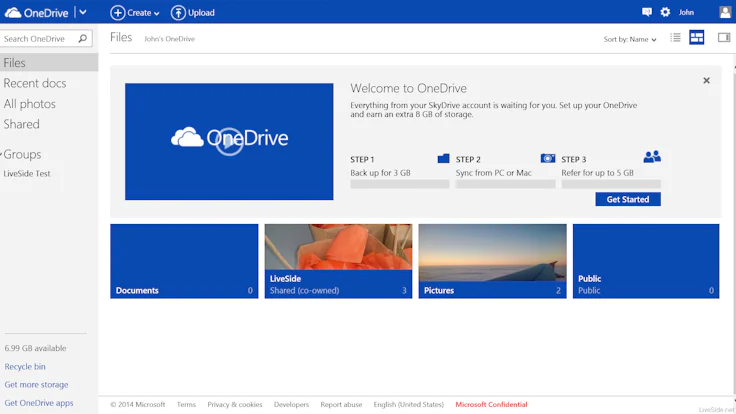Click the Get Started button

pos(628,199)
